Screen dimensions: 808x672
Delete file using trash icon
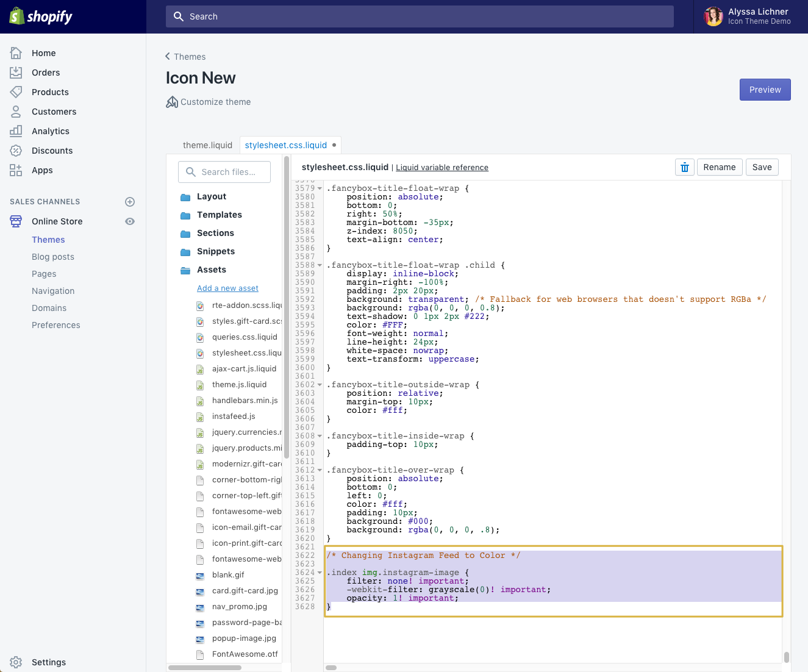(x=684, y=167)
